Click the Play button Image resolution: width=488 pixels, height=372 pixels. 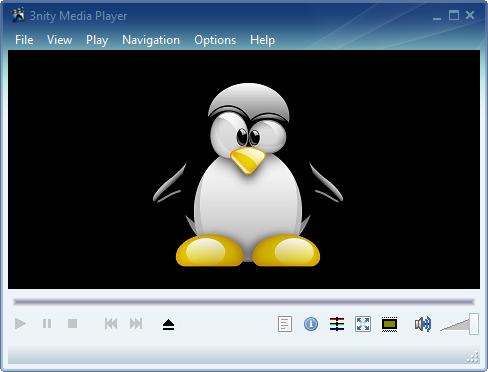pyautogui.click(x=20, y=324)
